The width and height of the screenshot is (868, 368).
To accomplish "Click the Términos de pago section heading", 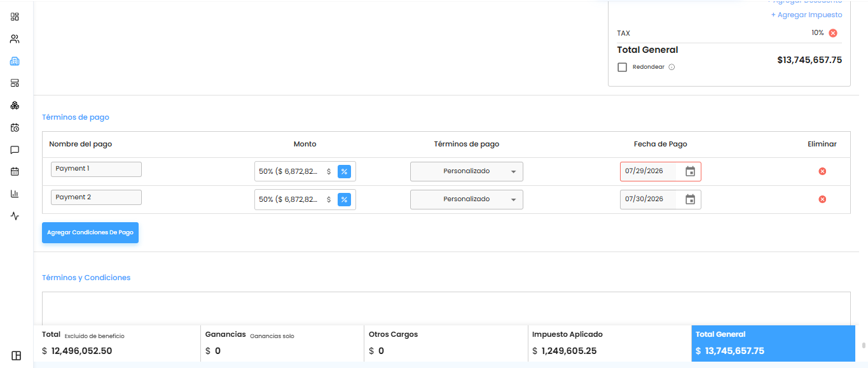I will coord(76,117).
